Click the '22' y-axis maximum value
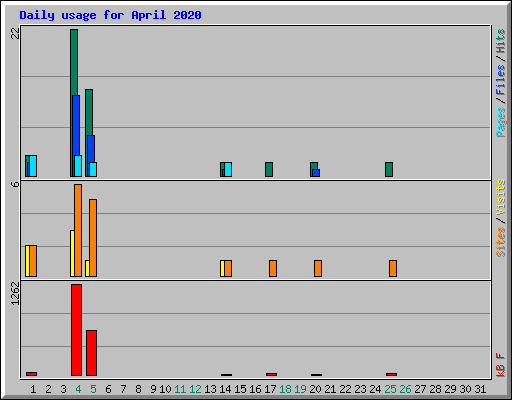 pyautogui.click(x=15, y=33)
